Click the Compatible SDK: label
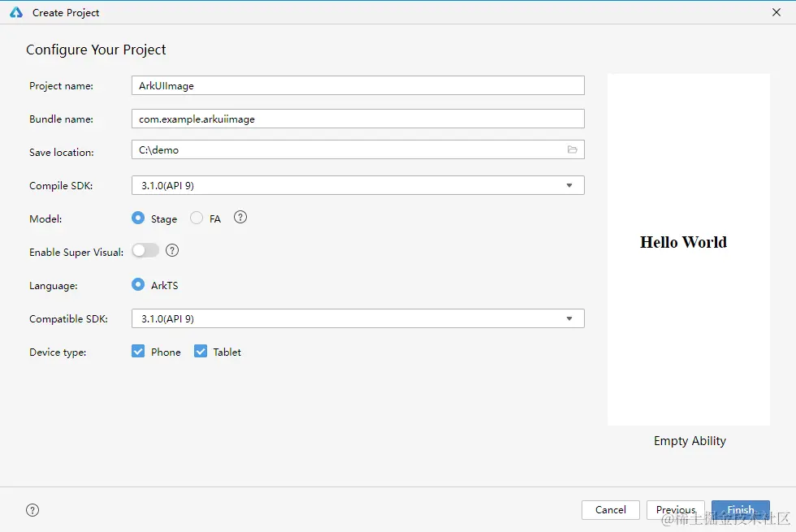The image size is (796, 532). pyautogui.click(x=68, y=318)
